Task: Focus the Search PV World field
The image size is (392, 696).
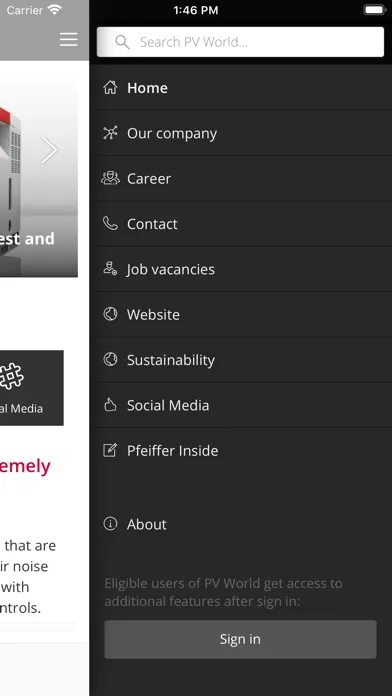Action: pos(241,42)
